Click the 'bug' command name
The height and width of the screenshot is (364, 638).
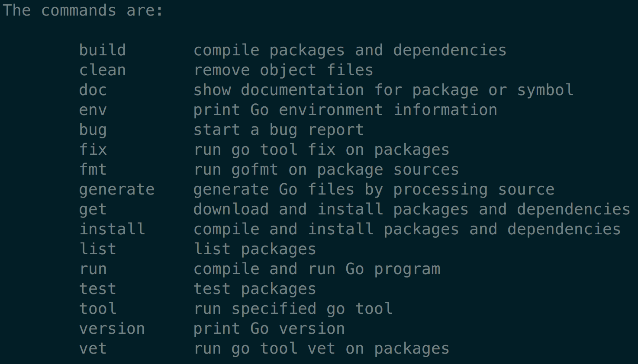tap(93, 130)
